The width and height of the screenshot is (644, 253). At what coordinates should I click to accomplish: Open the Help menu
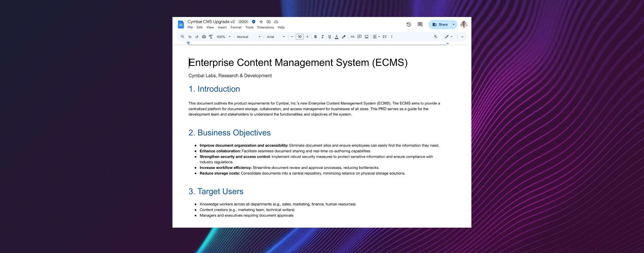pos(281,27)
